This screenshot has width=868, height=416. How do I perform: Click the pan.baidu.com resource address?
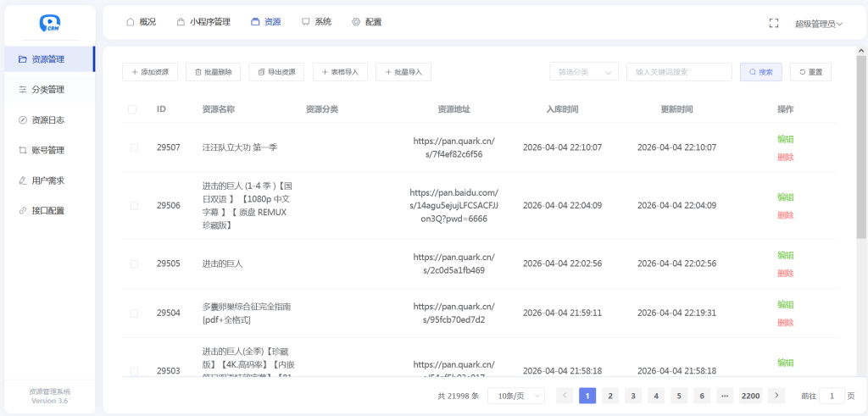[x=454, y=206]
